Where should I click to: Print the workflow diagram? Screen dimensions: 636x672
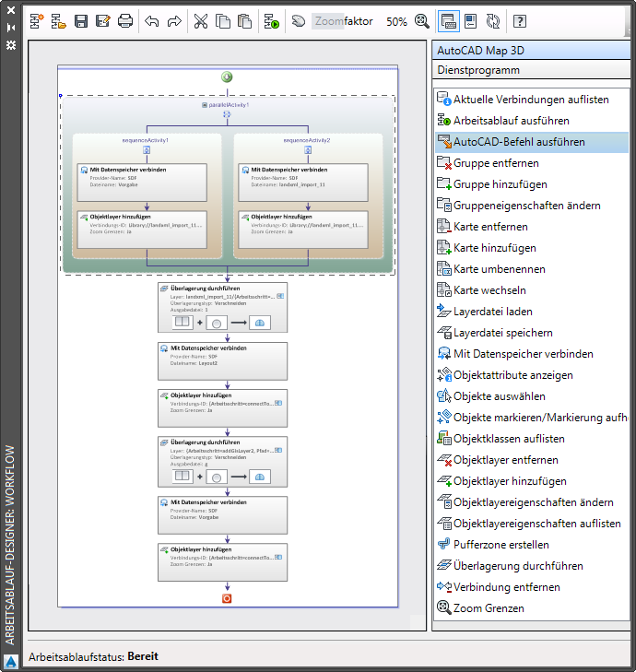(125, 21)
